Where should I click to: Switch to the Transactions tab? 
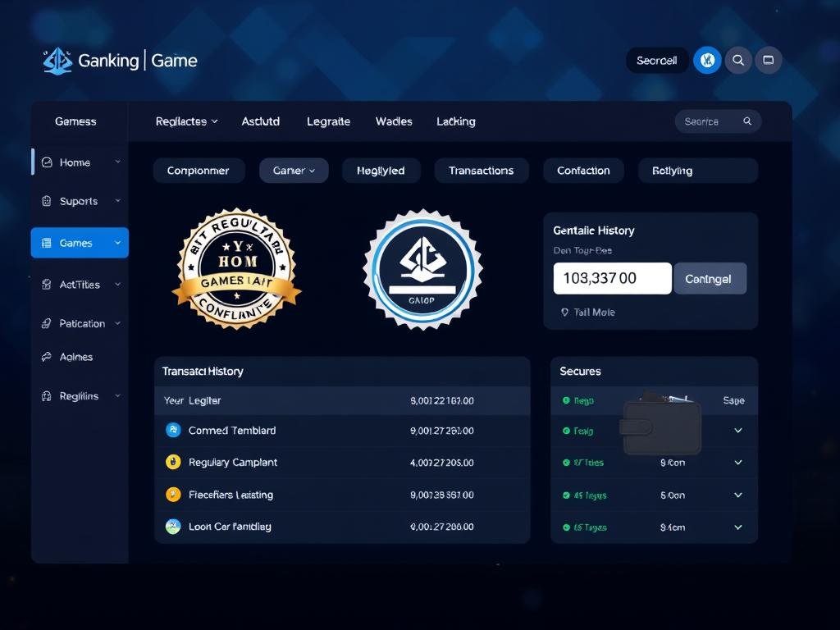point(482,171)
